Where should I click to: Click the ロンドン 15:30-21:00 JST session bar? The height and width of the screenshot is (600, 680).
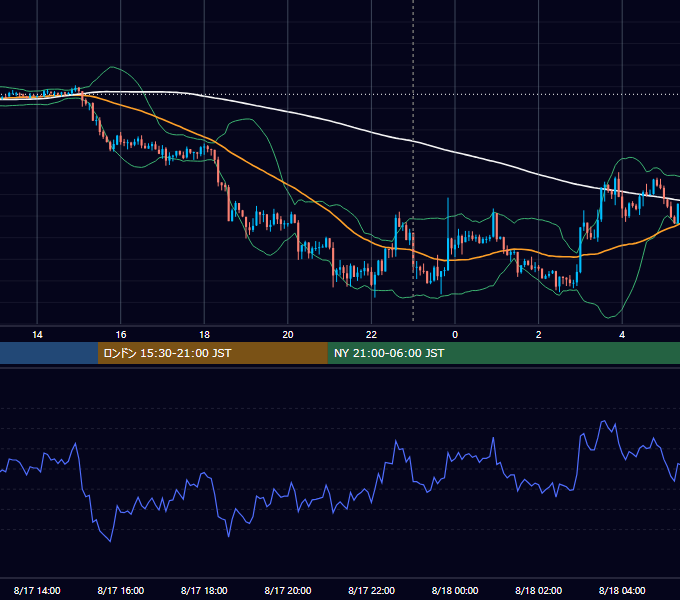click(x=212, y=353)
